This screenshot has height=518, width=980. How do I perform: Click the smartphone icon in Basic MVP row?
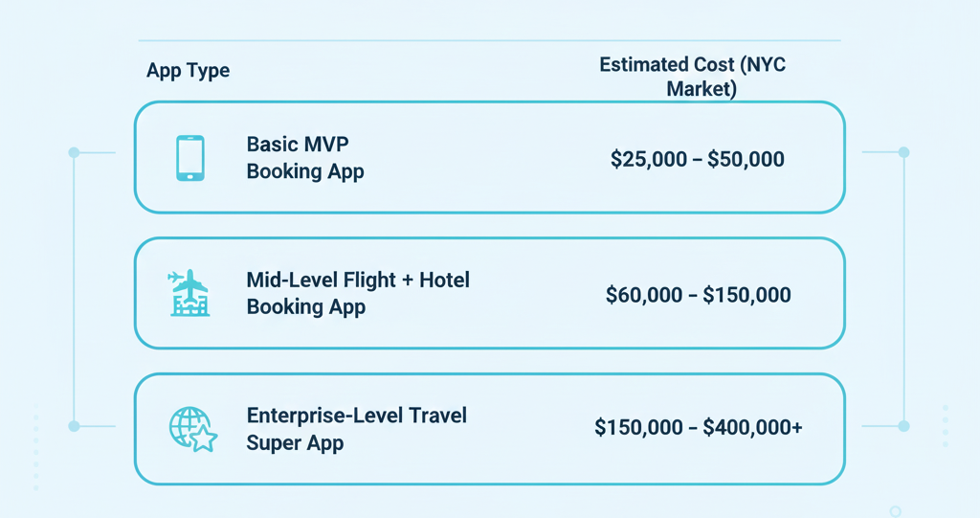click(x=189, y=158)
